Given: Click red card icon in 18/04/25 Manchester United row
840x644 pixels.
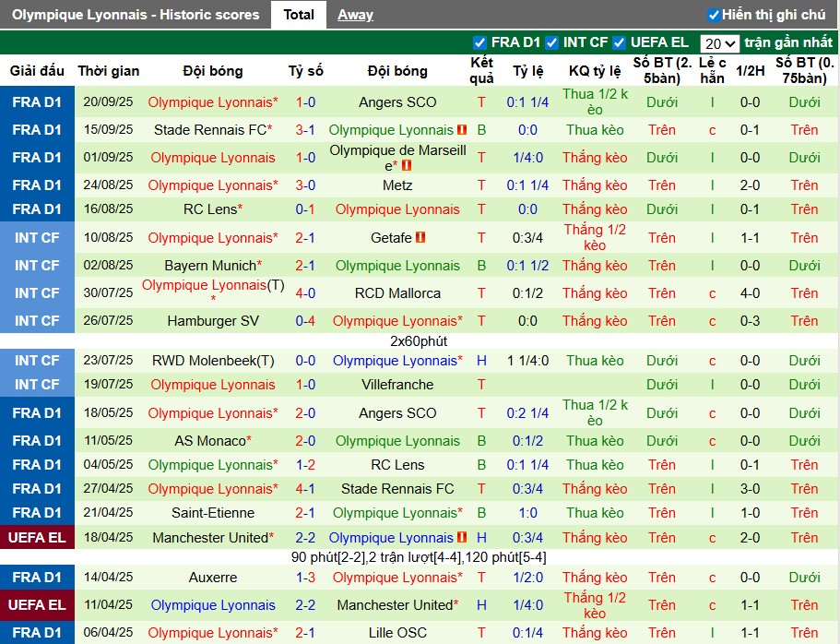Looking at the screenshot, I should coord(462,538).
